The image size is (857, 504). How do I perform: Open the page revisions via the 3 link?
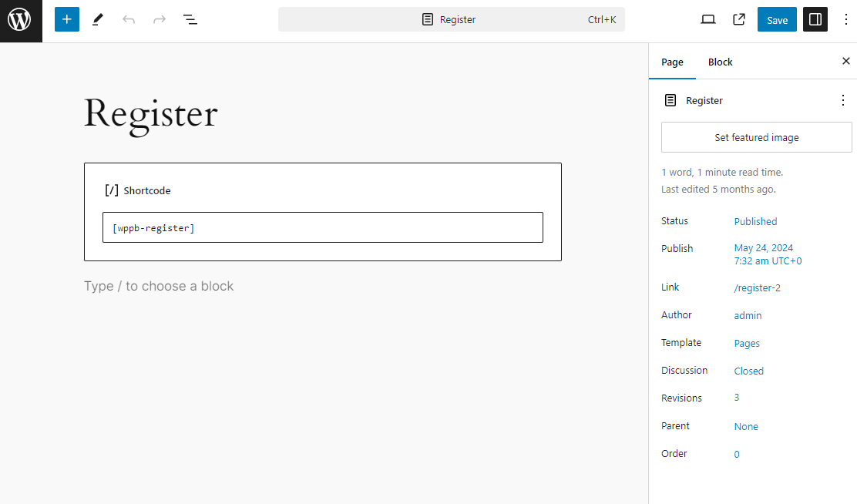[736, 398]
